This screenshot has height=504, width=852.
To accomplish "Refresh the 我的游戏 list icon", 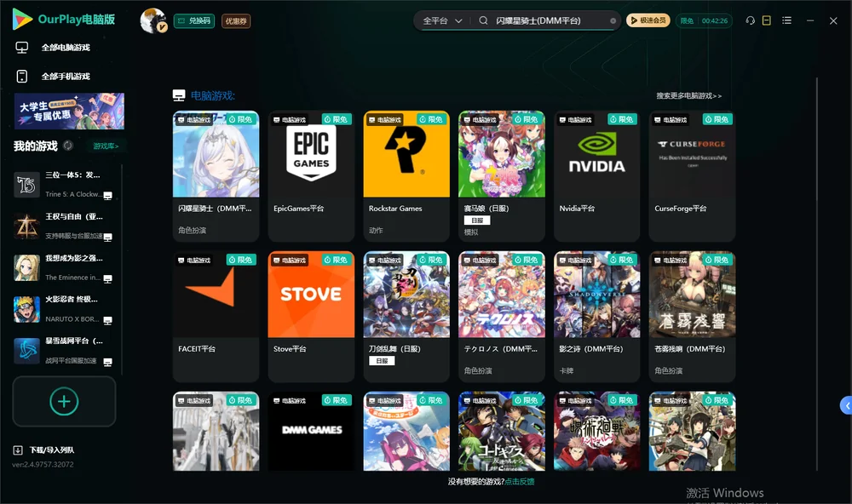I will 68,146.
